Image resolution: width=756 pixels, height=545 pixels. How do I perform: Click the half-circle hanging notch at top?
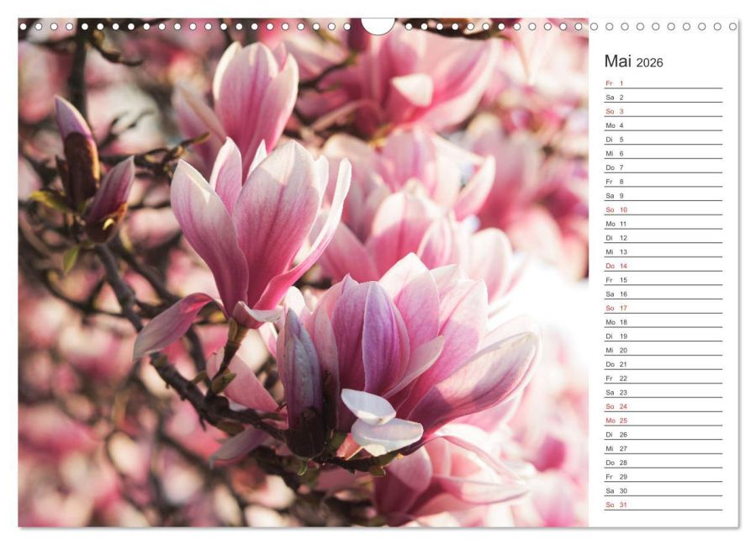pos(378,26)
